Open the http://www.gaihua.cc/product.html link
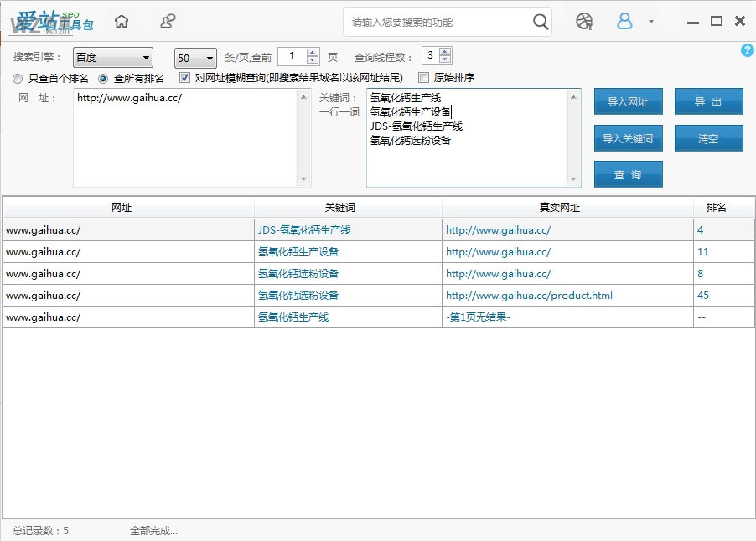The width and height of the screenshot is (756, 541). pyautogui.click(x=528, y=295)
